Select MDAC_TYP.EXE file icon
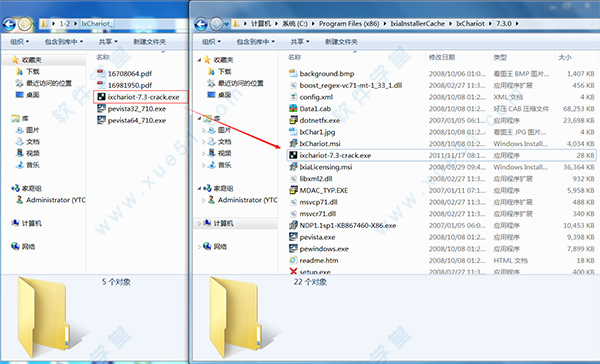The height and width of the screenshot is (364, 600). pos(293,190)
